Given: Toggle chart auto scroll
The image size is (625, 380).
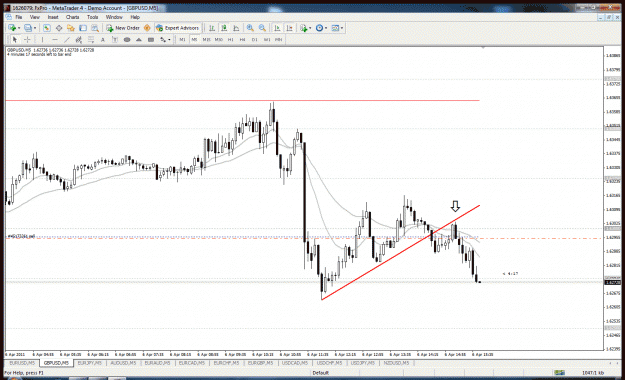Looking at the screenshot, I should click(x=277, y=28).
